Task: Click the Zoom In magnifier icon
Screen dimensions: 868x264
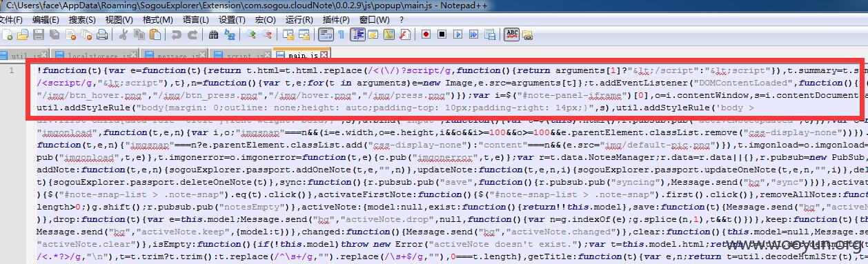Action: pos(250,34)
